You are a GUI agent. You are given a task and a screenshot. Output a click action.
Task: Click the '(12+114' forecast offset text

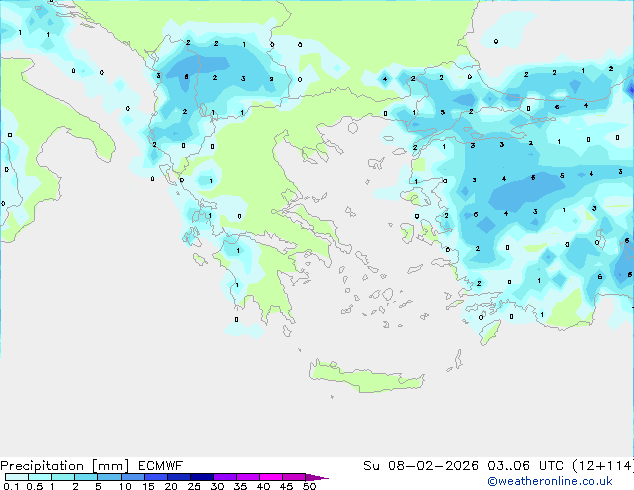pos(602,466)
